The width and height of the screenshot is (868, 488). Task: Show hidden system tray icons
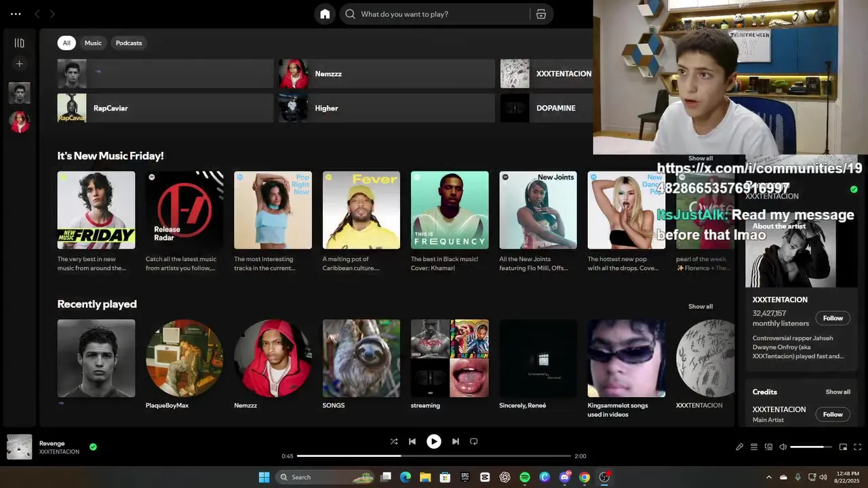click(x=768, y=477)
